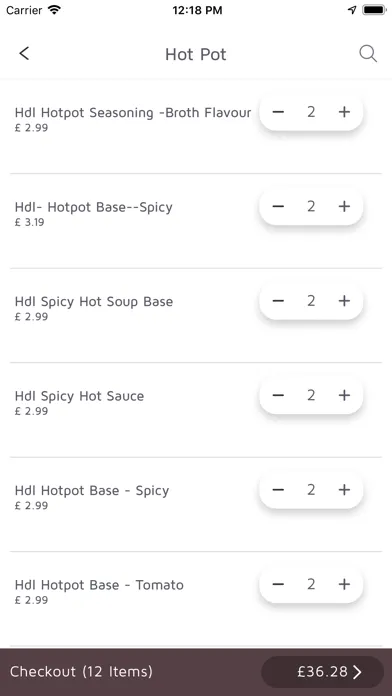The image size is (392, 696).
Task: Open checkout via £36.28 total button
Action: point(322,672)
